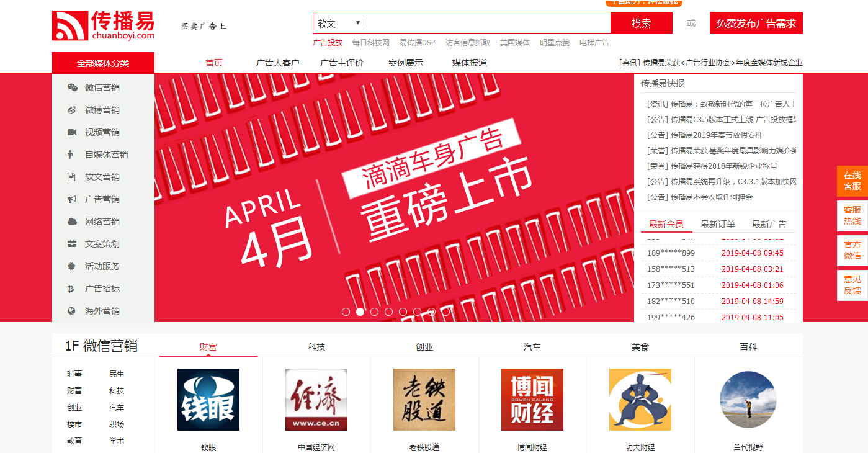This screenshot has width=868, height=453.
Task: Switch to the 最新订单 tab
Action: 718,224
